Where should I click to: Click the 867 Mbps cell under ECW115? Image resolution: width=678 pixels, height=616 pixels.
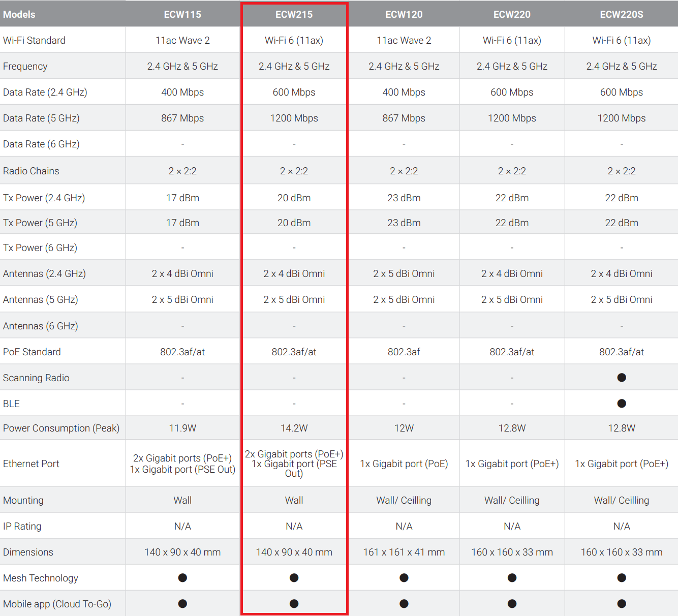tap(182, 118)
